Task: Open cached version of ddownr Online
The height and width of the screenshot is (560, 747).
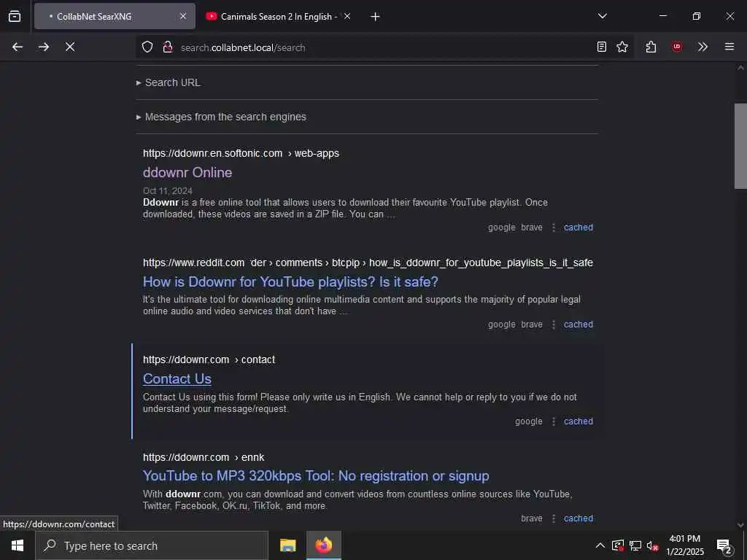Action: [x=578, y=227]
